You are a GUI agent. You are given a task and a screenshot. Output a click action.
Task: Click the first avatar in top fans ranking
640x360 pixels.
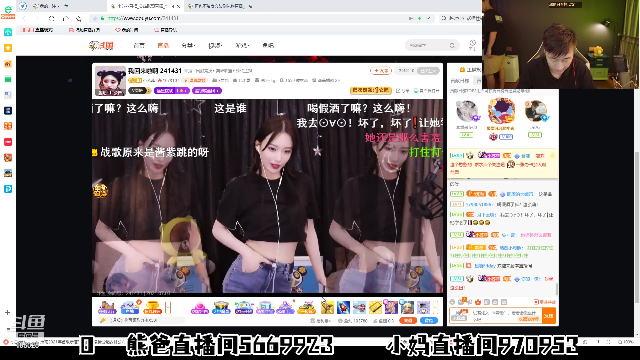[x=467, y=111]
